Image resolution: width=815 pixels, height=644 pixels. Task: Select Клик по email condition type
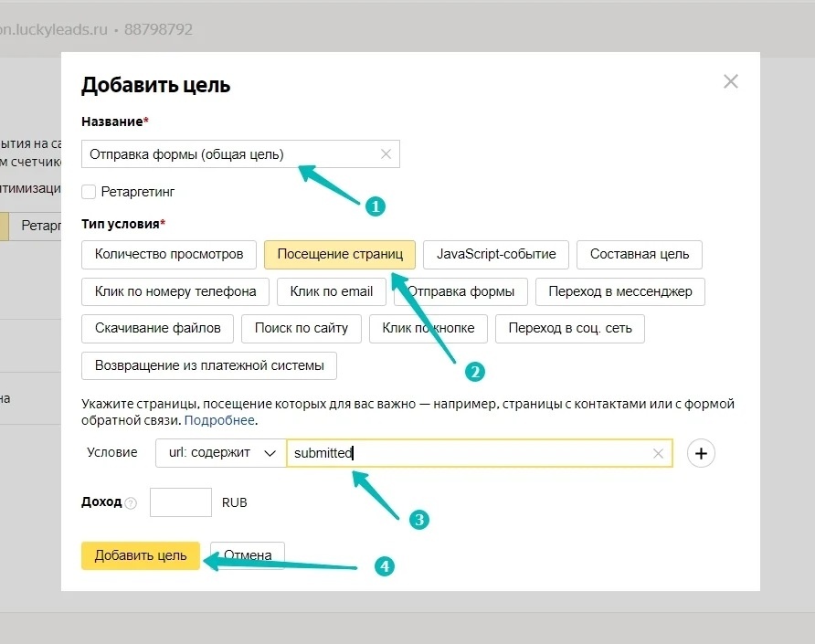click(x=331, y=291)
